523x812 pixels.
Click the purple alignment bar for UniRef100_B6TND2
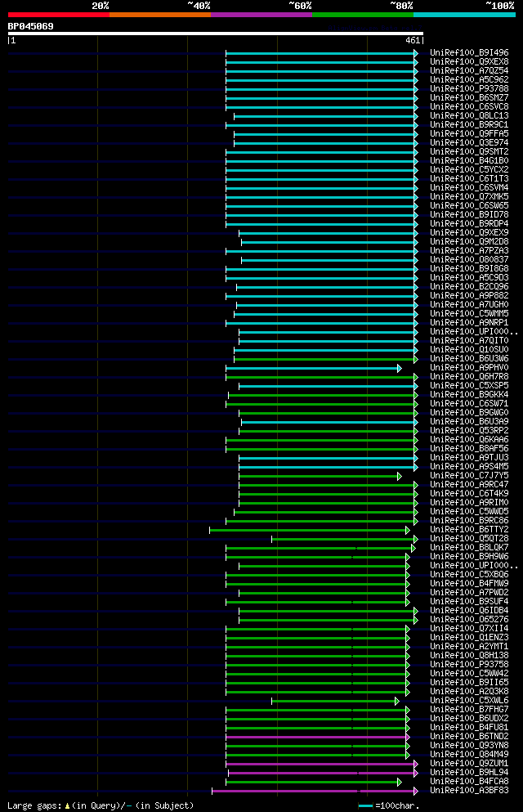(318, 737)
